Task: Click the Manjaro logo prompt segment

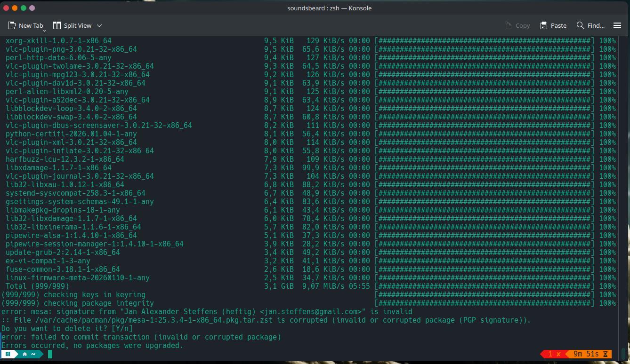Action: [8, 354]
